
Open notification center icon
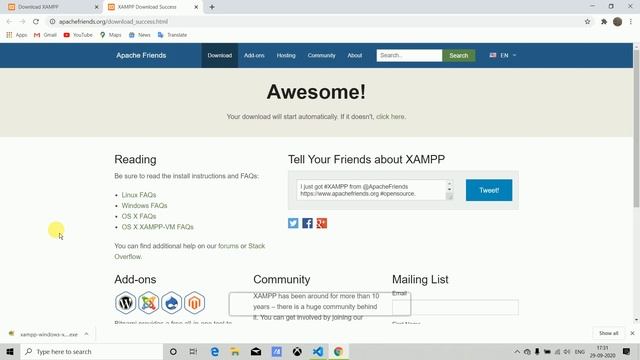pos(627,351)
